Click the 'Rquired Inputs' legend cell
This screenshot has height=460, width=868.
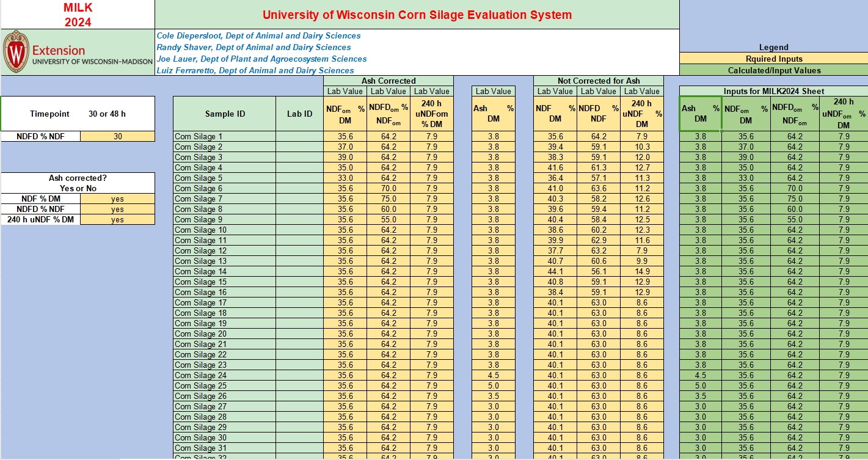[774, 59]
